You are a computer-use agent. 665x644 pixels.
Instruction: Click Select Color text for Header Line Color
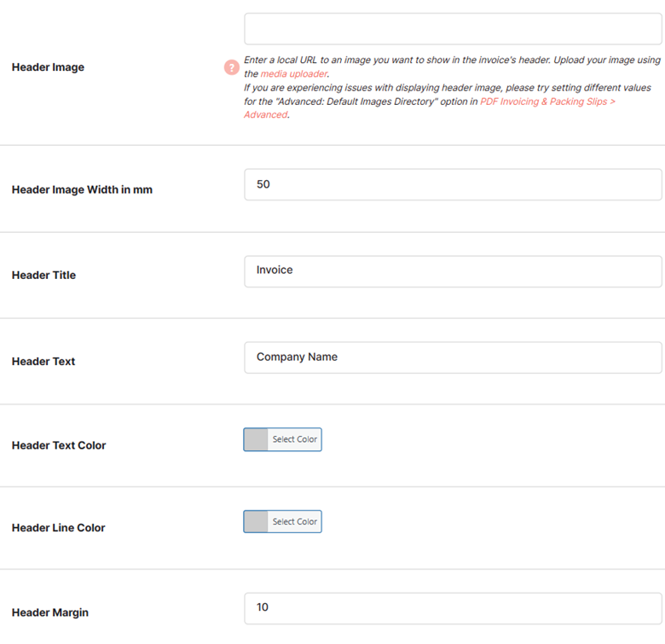click(295, 521)
